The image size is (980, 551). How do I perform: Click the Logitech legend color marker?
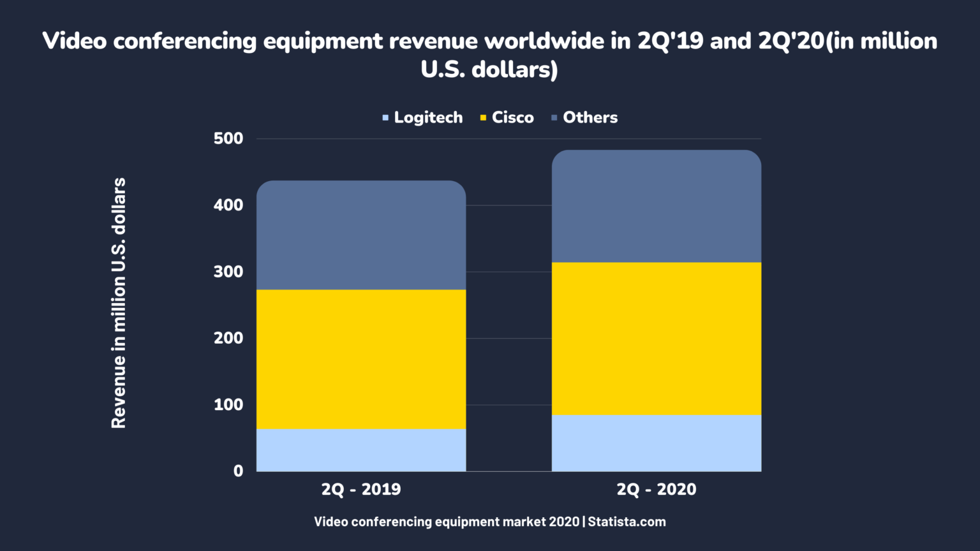(x=385, y=117)
